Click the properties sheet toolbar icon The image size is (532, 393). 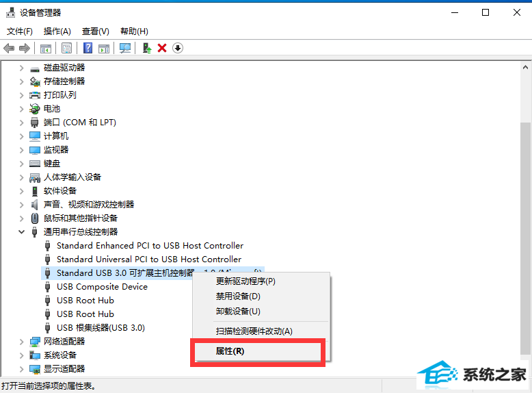click(67, 48)
